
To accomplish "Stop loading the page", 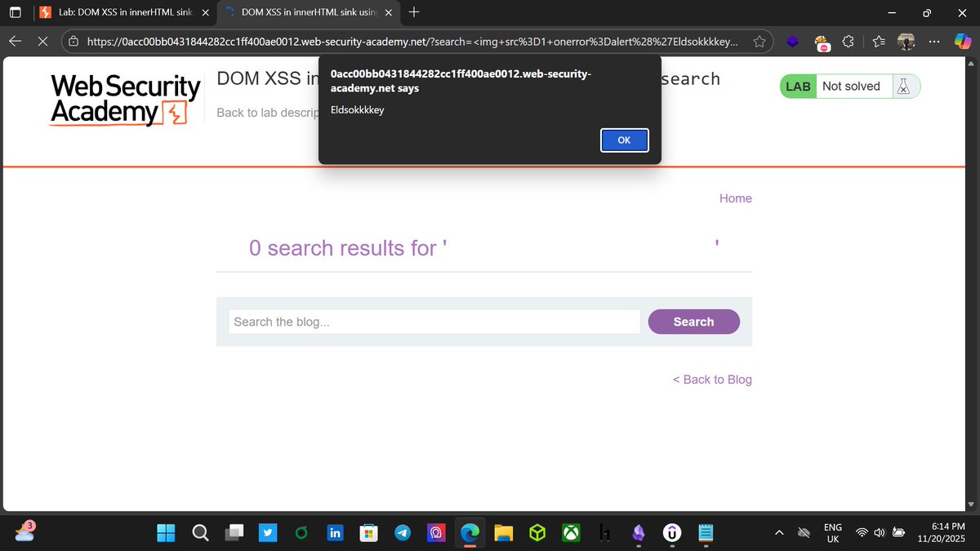I will tap(42, 42).
